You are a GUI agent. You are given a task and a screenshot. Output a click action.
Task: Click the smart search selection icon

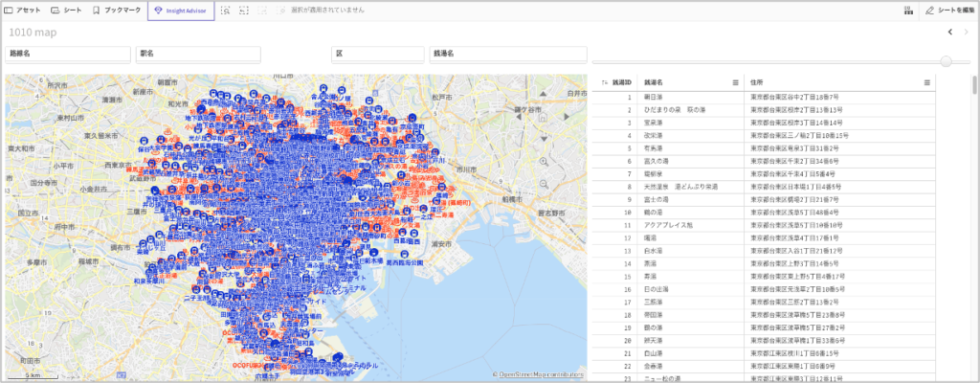(x=225, y=10)
